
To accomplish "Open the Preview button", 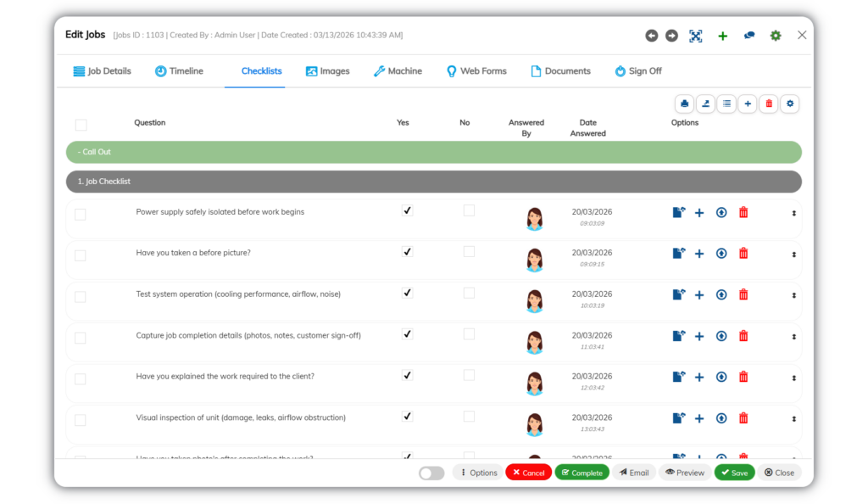I will pyautogui.click(x=685, y=473).
